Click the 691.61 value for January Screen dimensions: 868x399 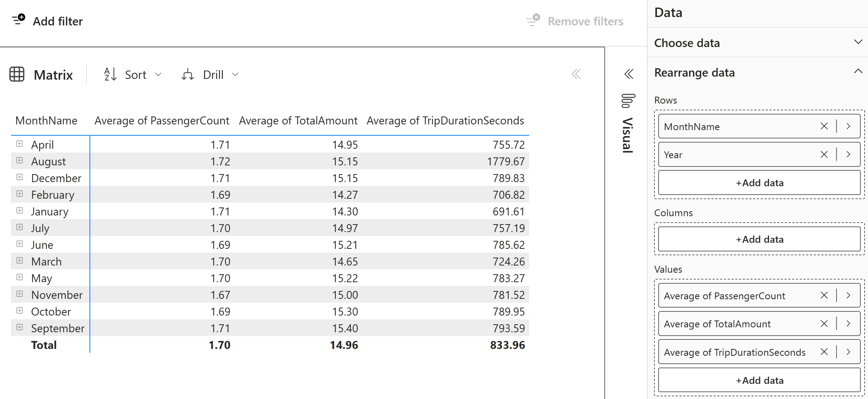[509, 212]
